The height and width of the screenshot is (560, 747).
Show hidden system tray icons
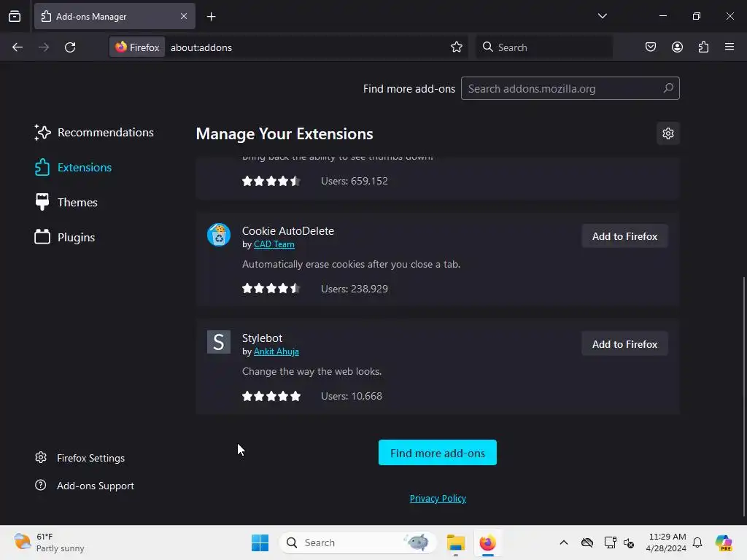tap(564, 542)
